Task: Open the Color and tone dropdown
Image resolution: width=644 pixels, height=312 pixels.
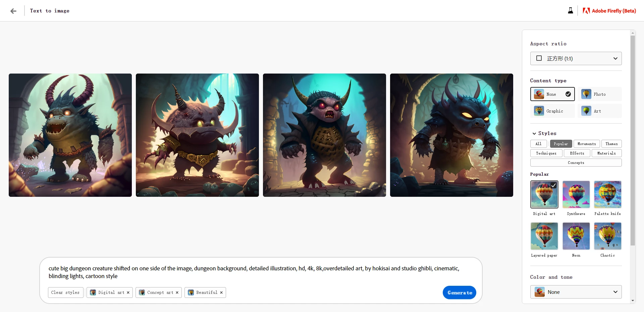Action: 576,292
